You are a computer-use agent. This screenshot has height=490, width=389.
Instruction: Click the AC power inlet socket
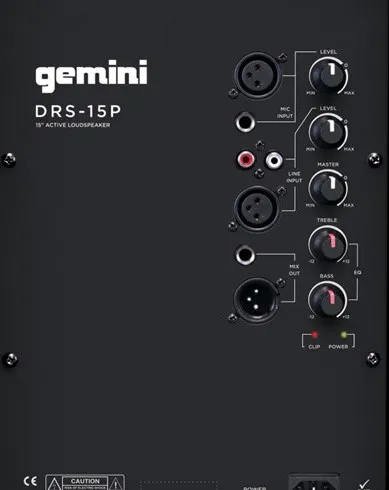(314, 482)
